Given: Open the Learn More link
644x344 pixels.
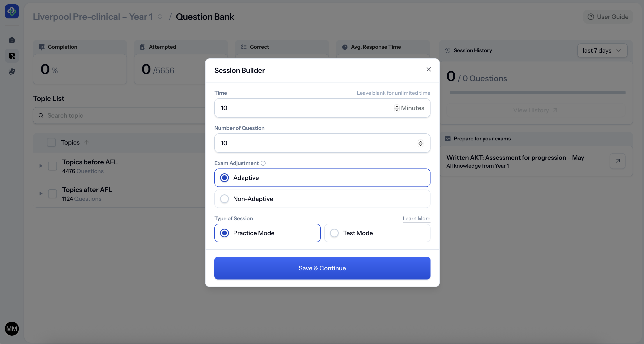Looking at the screenshot, I should coord(416,219).
